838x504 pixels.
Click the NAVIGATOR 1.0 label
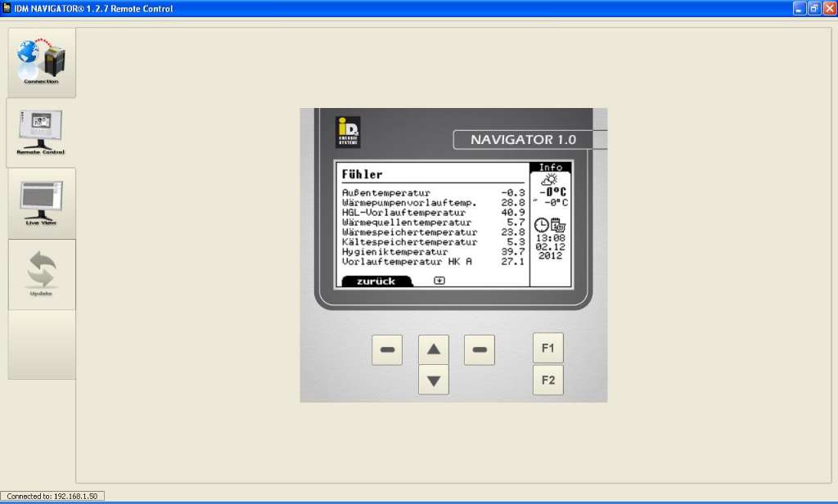[523, 139]
